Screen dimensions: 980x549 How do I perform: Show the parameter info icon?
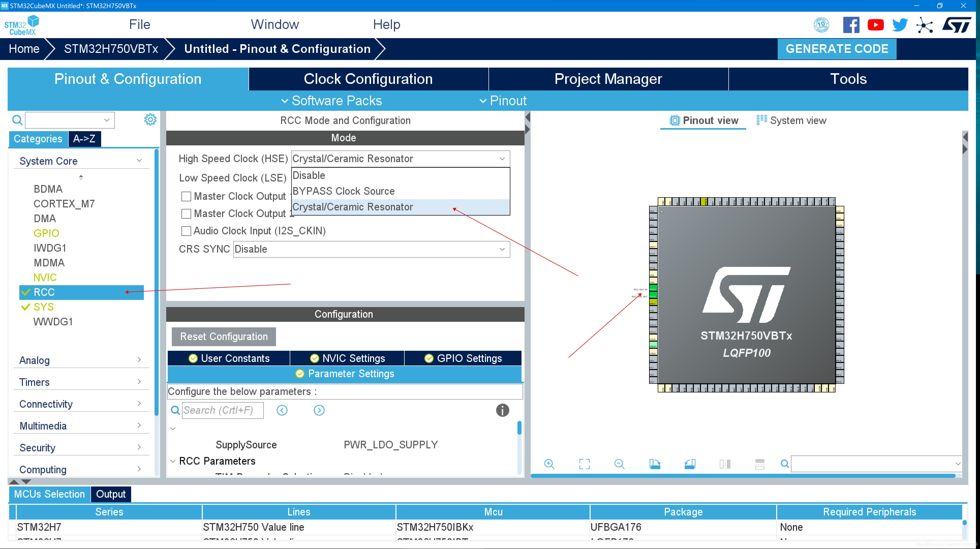502,410
